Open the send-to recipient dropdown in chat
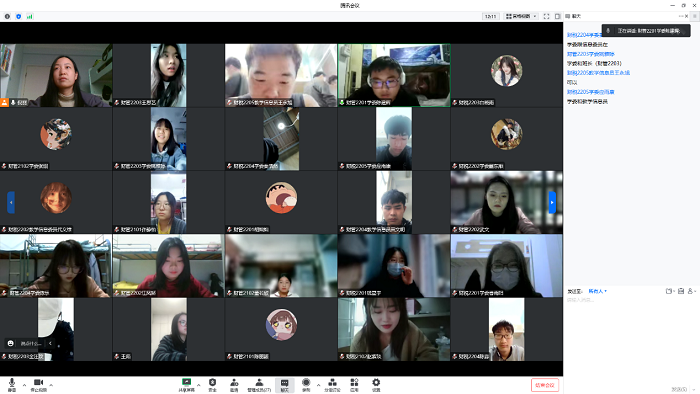 click(597, 291)
